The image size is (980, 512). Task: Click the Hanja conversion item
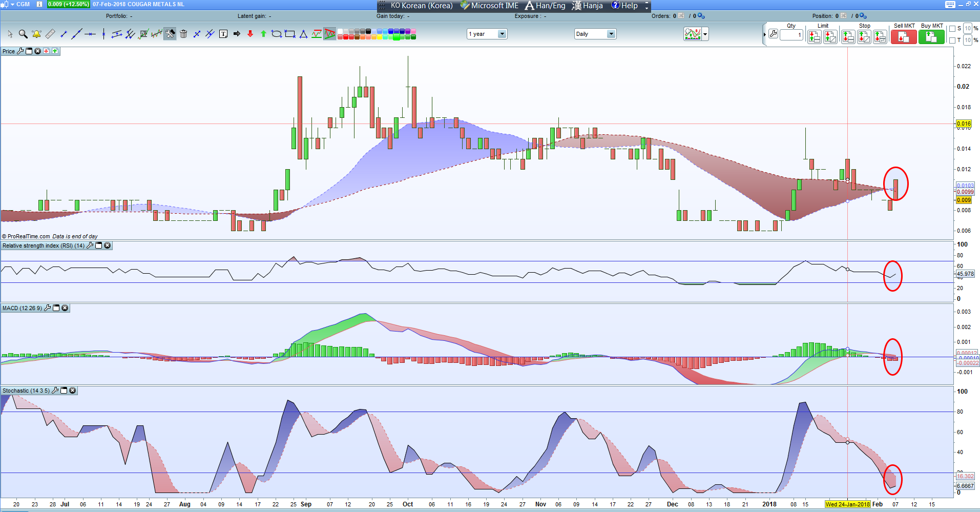pyautogui.click(x=587, y=6)
